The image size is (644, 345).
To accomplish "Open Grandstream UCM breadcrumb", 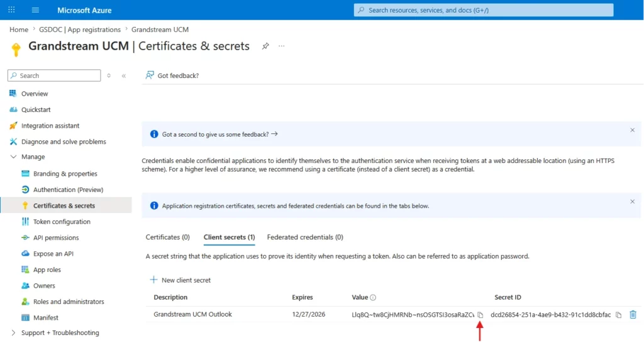I will point(160,30).
